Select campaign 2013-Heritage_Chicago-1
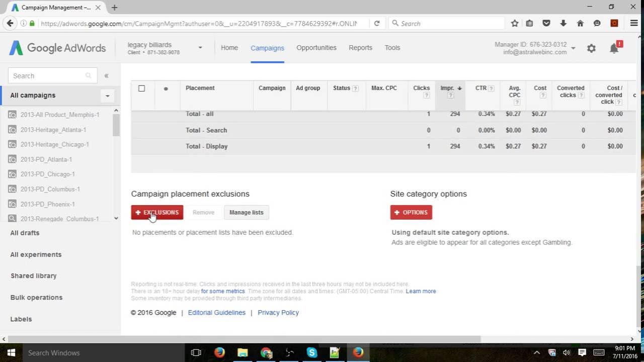Viewport: 644px width, 362px height. pos(55,144)
